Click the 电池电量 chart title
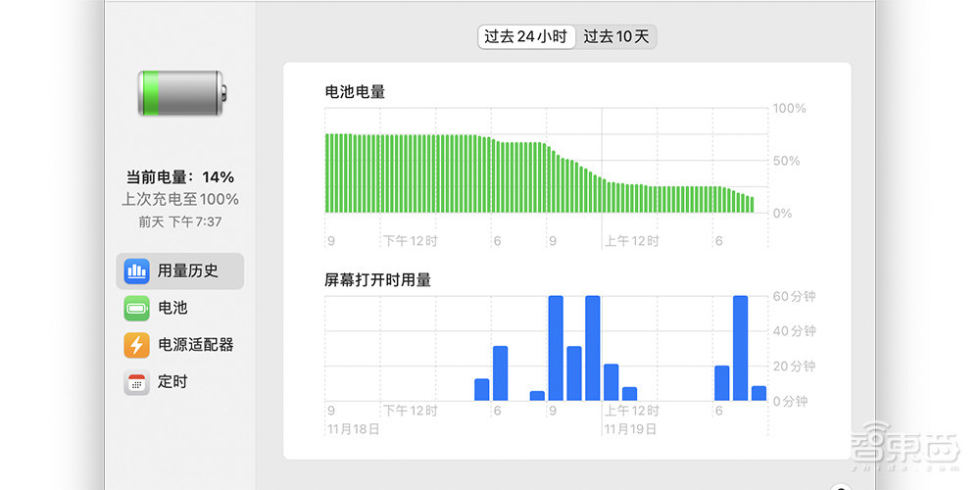 pos(355,92)
